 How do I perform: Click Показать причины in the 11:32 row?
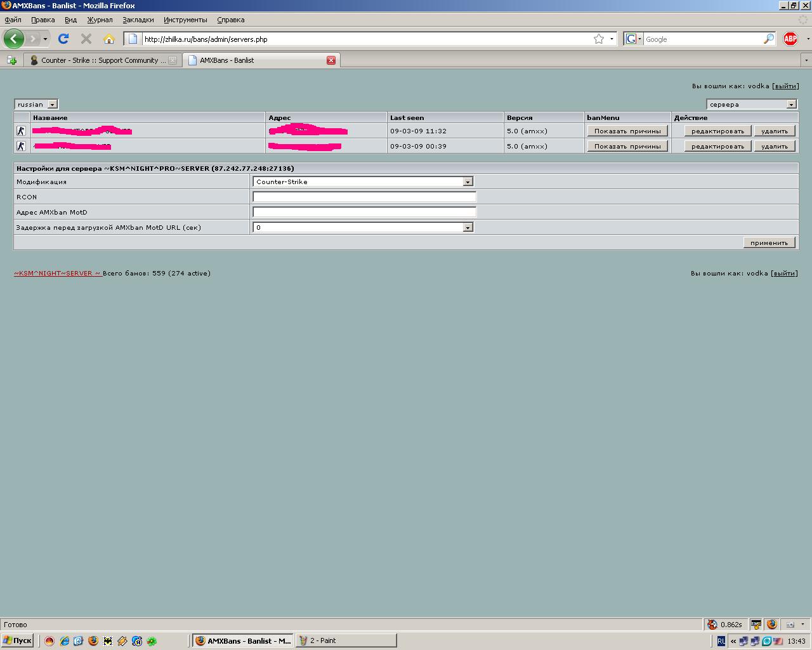tap(627, 131)
